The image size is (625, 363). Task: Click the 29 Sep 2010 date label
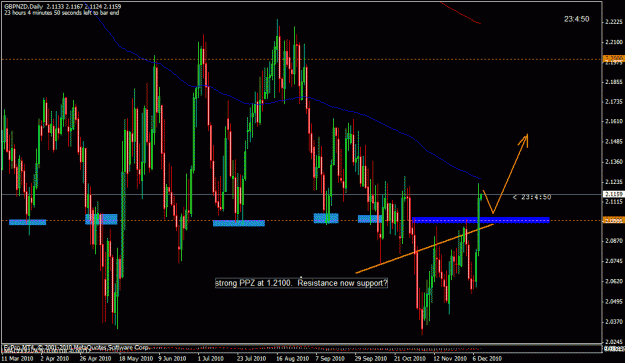coord(371,358)
